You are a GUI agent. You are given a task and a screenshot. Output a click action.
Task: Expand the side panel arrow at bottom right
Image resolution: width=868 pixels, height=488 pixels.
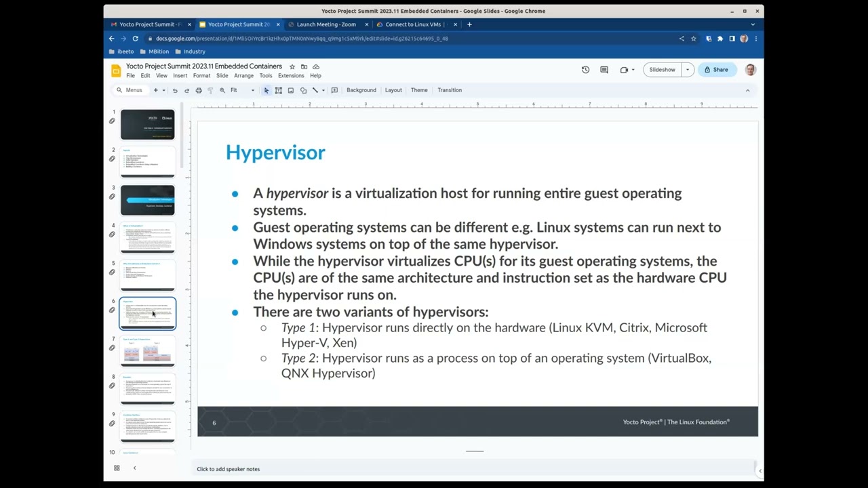coord(759,470)
